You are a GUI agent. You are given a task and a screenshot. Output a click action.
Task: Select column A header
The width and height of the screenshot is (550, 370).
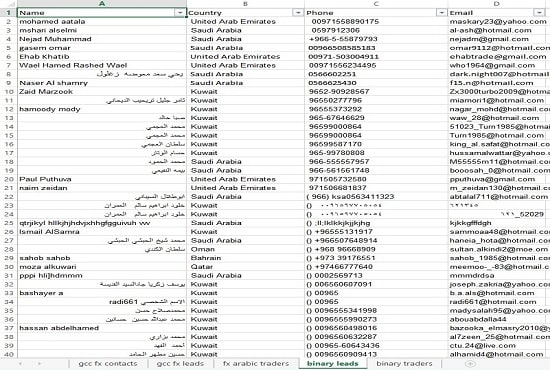coord(102,4)
